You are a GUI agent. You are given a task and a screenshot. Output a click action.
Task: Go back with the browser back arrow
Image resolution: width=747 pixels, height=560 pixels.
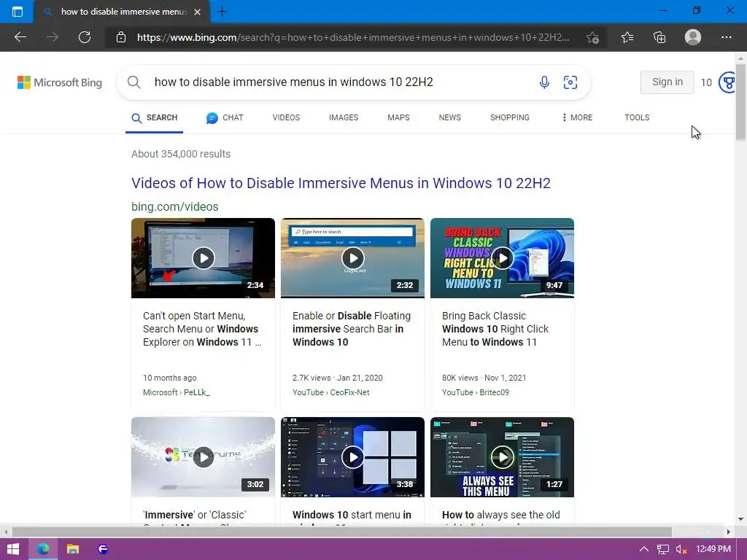(20, 37)
